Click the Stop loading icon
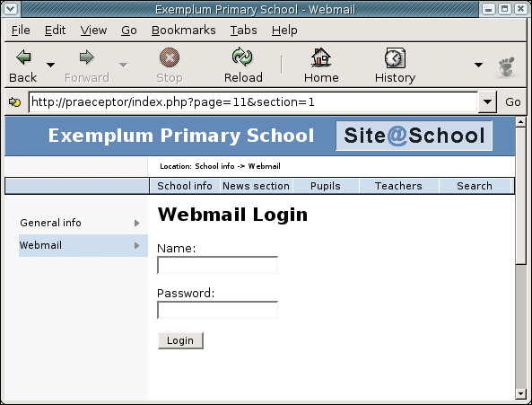Screen dimensions: 532x405 [x=170, y=57]
